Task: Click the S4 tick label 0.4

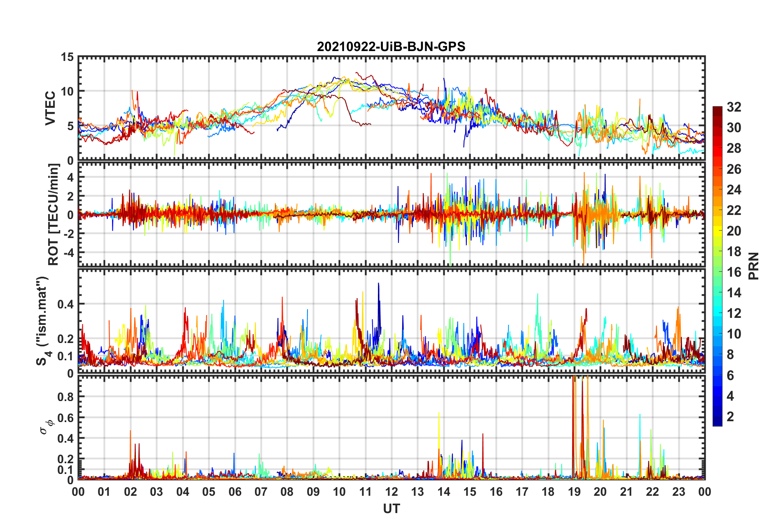Action: click(x=65, y=304)
